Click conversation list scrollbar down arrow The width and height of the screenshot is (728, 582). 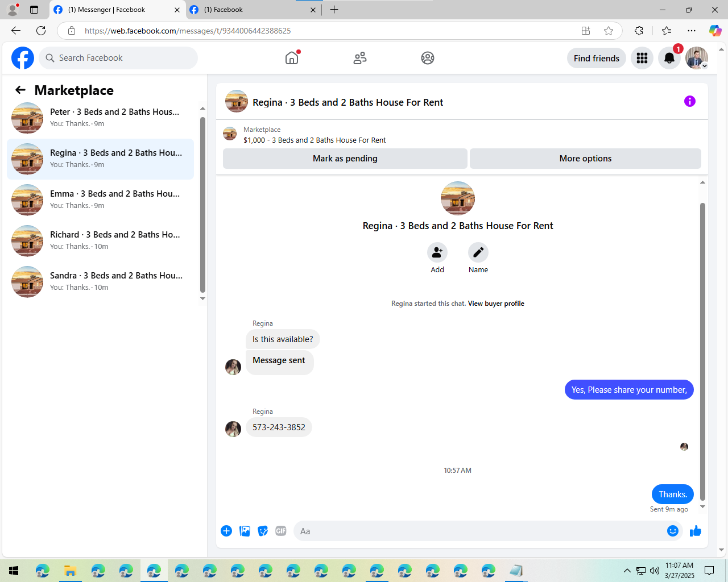coord(202,298)
